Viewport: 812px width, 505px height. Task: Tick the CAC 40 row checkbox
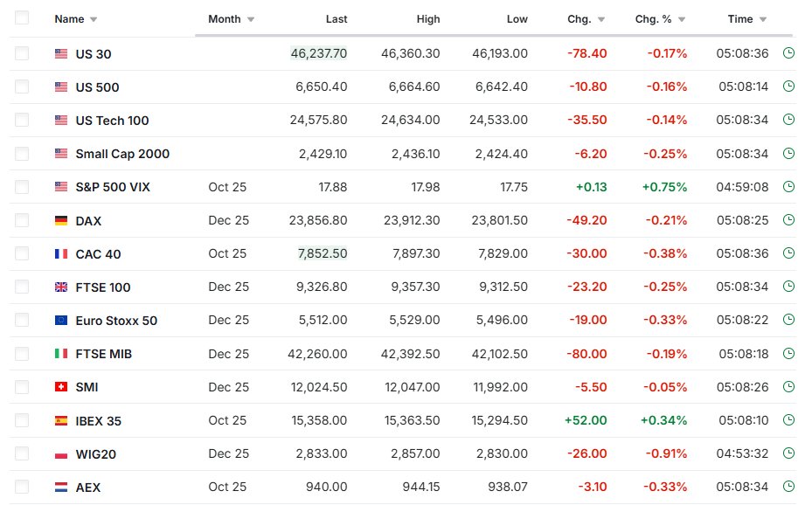[22, 253]
